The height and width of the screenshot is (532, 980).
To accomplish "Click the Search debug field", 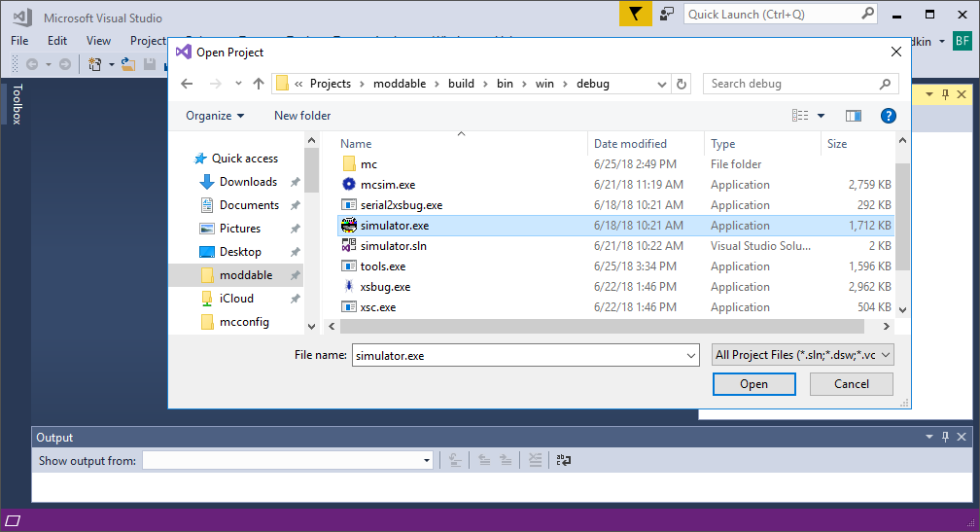I will coord(801,84).
